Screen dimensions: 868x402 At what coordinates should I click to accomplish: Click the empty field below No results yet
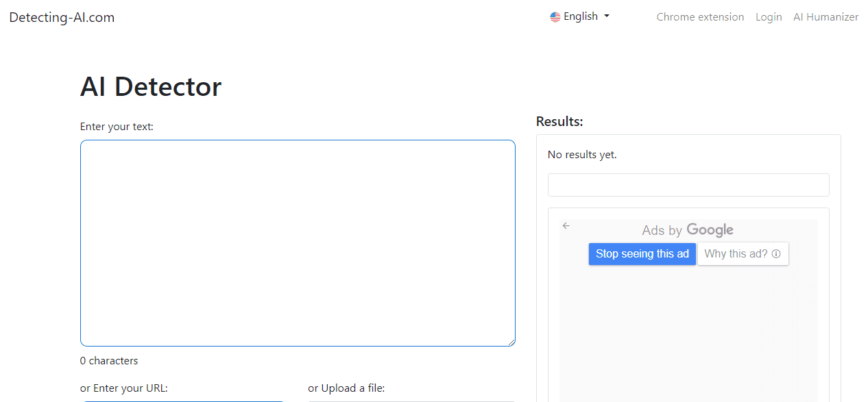(688, 184)
